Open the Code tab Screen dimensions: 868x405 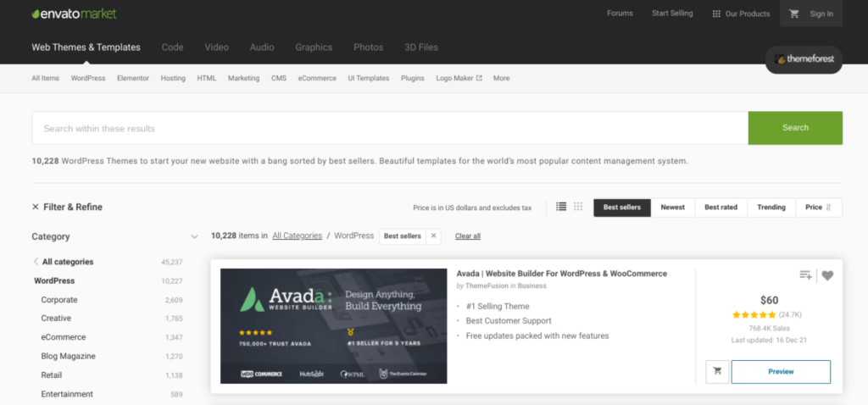[x=172, y=47]
